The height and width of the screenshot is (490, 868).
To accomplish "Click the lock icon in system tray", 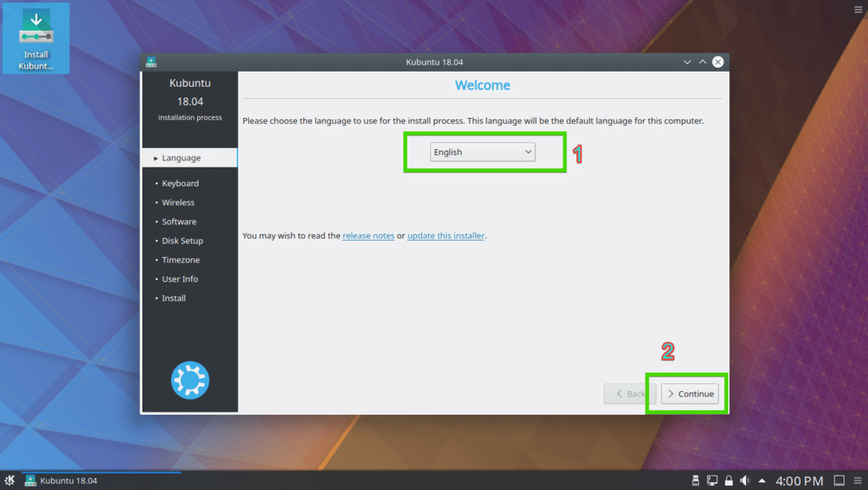I will 729,481.
